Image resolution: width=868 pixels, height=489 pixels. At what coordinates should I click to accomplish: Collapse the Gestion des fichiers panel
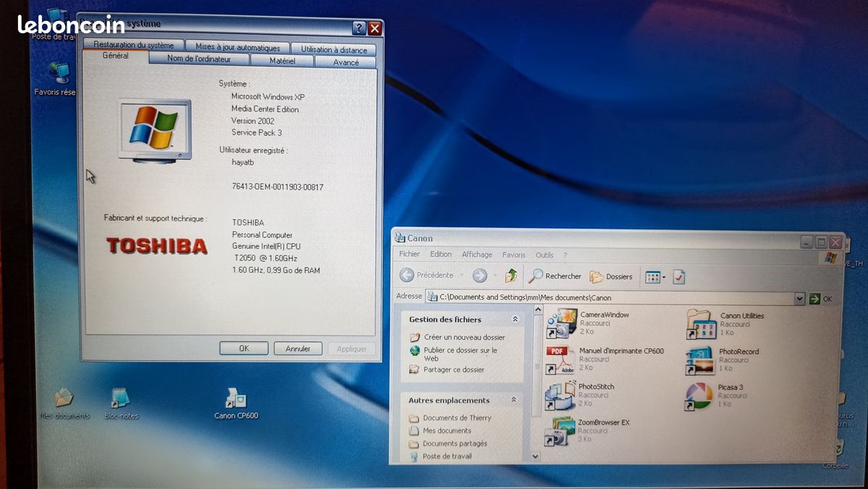coord(515,319)
